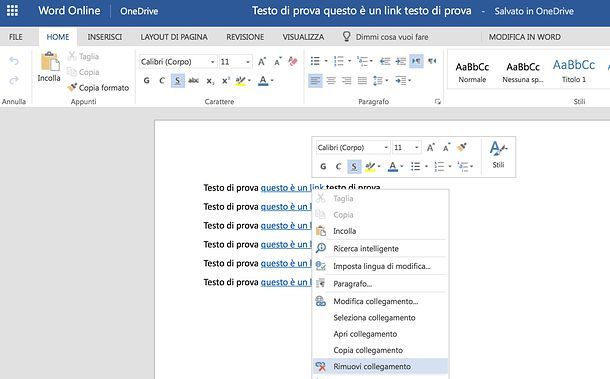
Task: Click MODIFICA IN WORD button
Action: coord(524,37)
